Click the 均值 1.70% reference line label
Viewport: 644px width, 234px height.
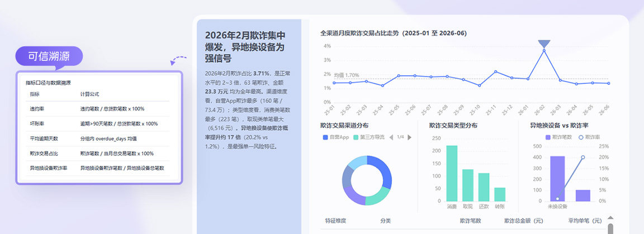[x=346, y=75]
